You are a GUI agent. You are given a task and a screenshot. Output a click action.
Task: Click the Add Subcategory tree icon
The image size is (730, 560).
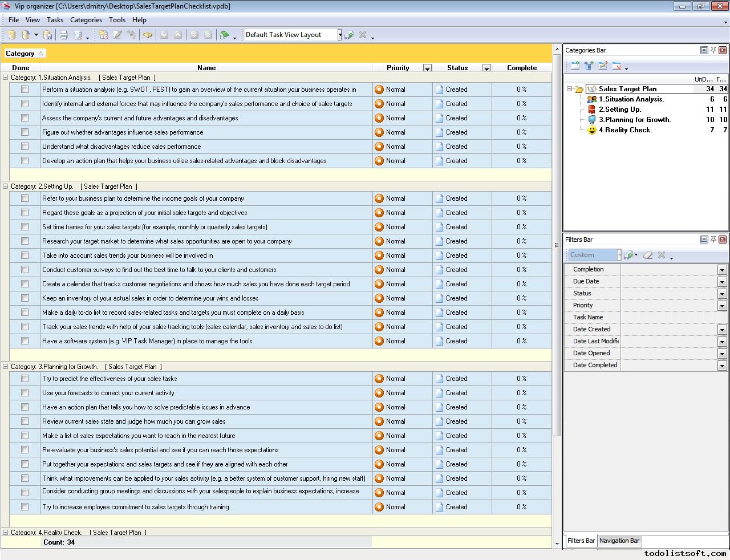tap(589, 66)
